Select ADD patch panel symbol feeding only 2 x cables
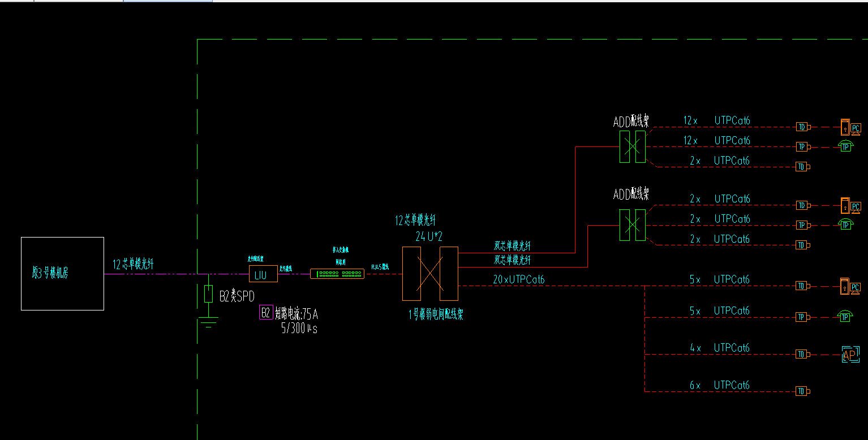Screen dimensions: 868x440 click(x=633, y=225)
